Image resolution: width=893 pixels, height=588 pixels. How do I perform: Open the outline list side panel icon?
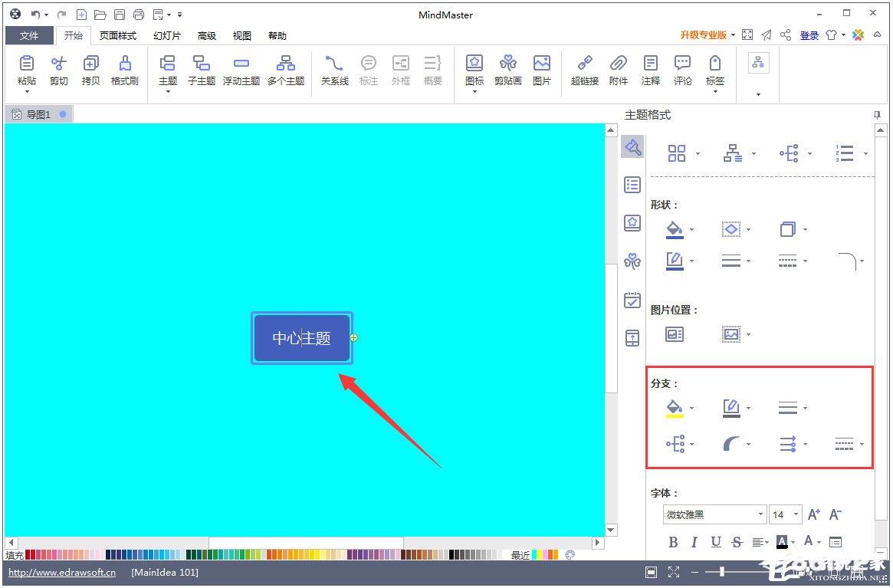coord(632,185)
